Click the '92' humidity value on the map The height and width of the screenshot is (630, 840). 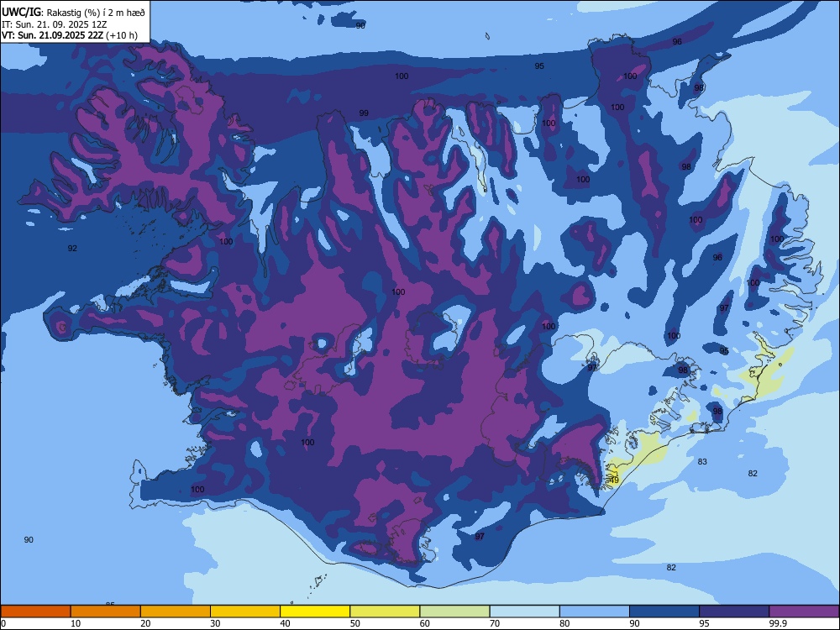pos(72,248)
